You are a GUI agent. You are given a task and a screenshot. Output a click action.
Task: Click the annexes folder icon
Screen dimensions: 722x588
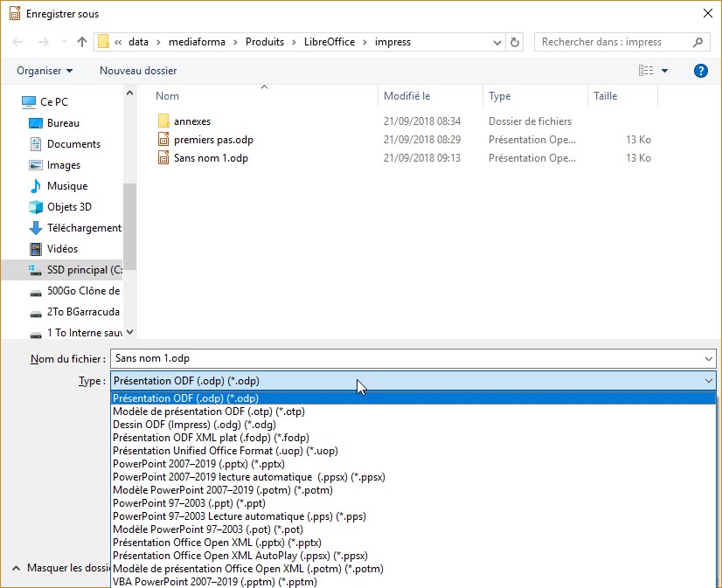tap(163, 121)
